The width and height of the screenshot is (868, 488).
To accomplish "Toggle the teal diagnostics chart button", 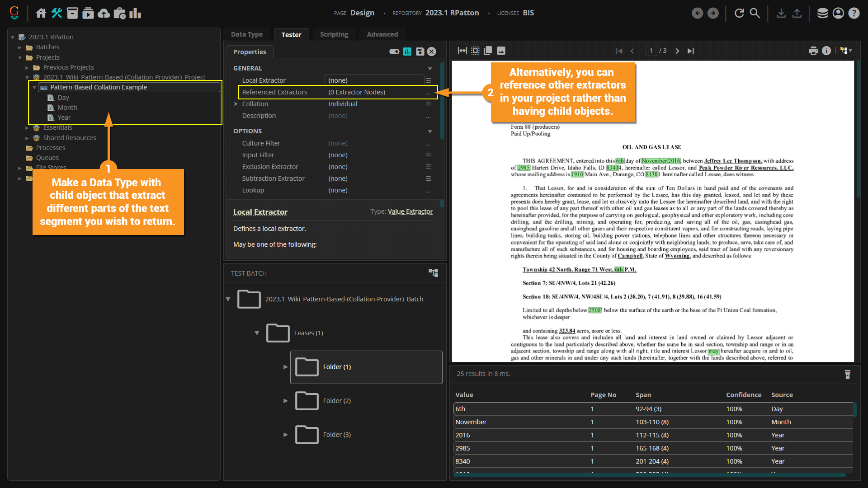I will click(x=407, y=52).
